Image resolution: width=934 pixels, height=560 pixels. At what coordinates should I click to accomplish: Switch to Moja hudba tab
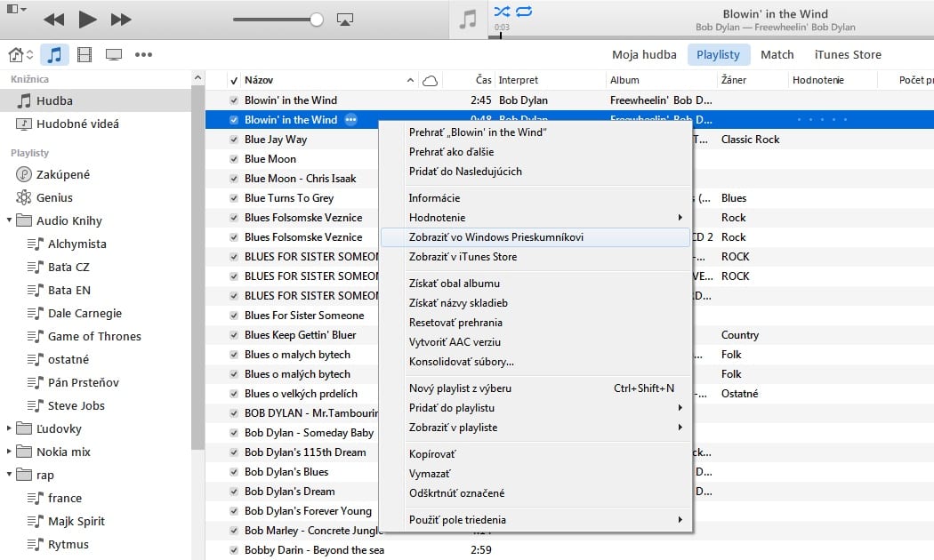pos(644,55)
